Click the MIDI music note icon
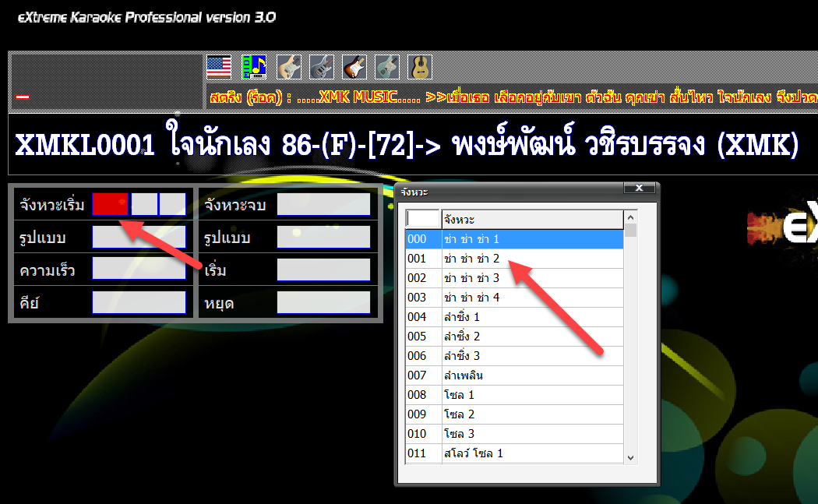This screenshot has height=504, width=818. (254, 67)
